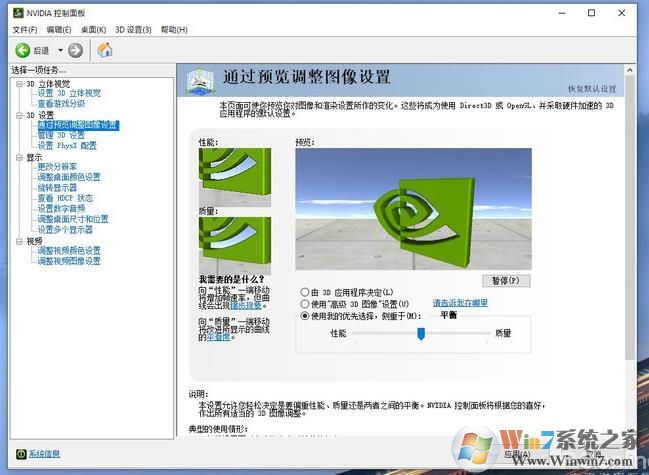Select 设置多个显示器 in the tree
Screen dimensions: 649x475
pyautogui.click(x=65, y=230)
